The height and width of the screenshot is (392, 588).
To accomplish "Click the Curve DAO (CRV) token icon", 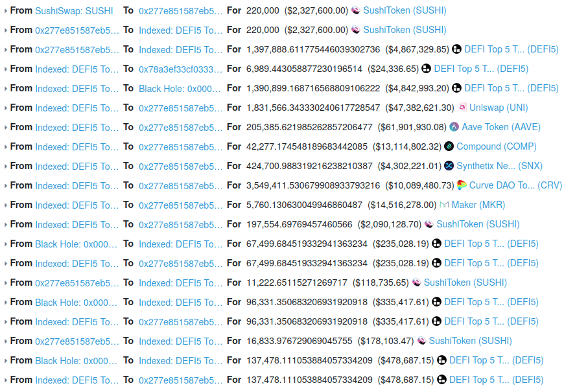I will [x=462, y=185].
